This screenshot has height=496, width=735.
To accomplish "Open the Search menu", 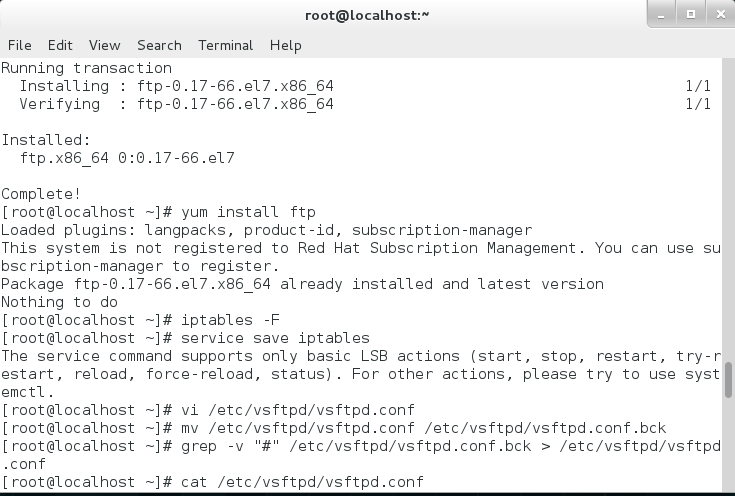I will [x=159, y=45].
